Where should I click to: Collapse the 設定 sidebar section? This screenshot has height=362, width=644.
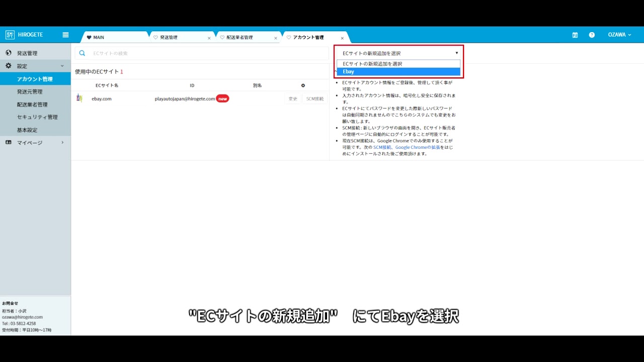pos(35,66)
